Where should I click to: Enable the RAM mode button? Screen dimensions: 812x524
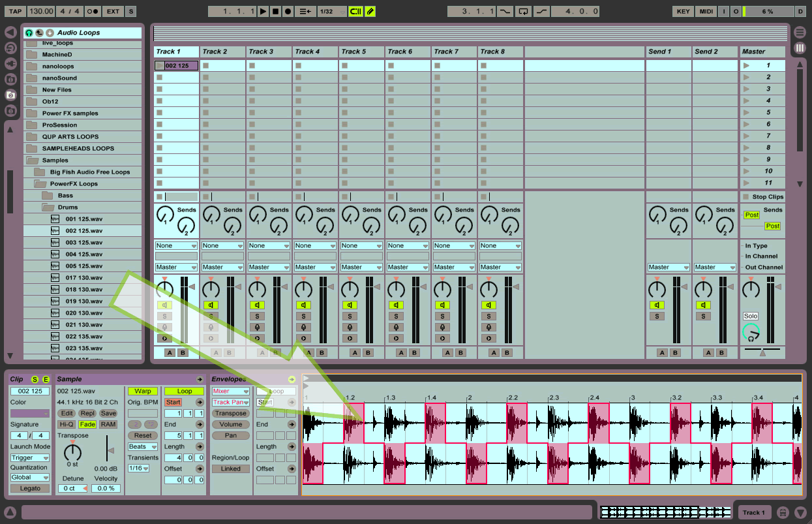[108, 424]
